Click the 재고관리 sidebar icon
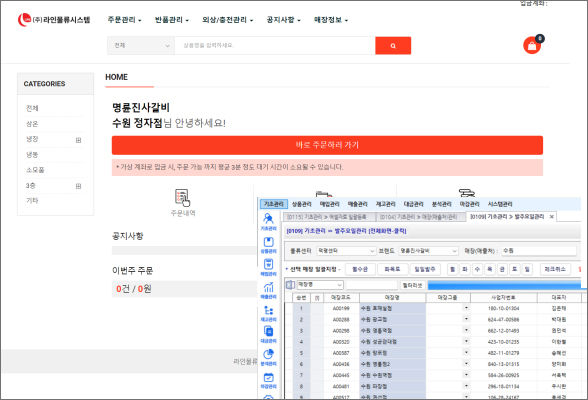This screenshot has width=588, height=400. [268, 313]
